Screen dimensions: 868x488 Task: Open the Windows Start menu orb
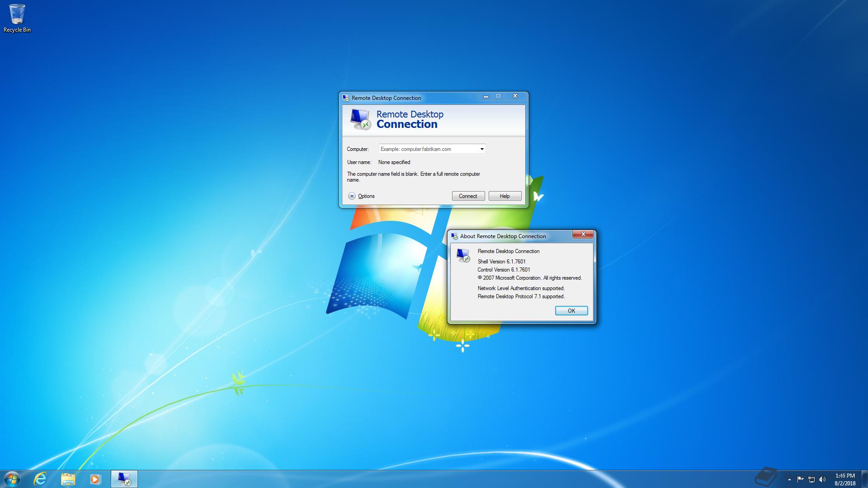point(12,479)
